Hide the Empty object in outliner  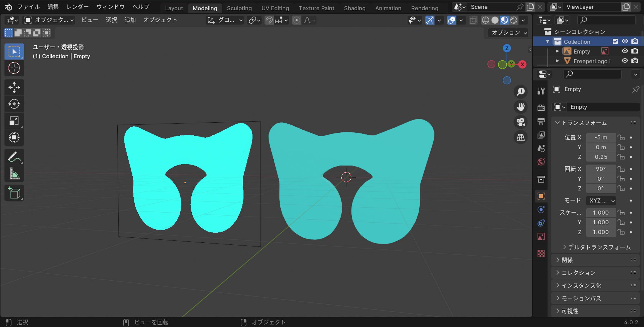pyautogui.click(x=625, y=51)
